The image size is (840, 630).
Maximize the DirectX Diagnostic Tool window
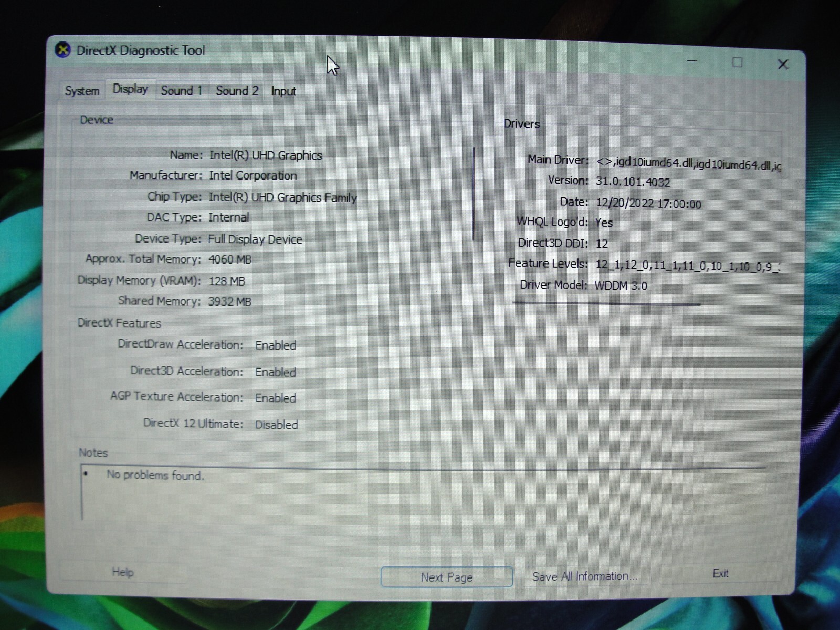[737, 62]
